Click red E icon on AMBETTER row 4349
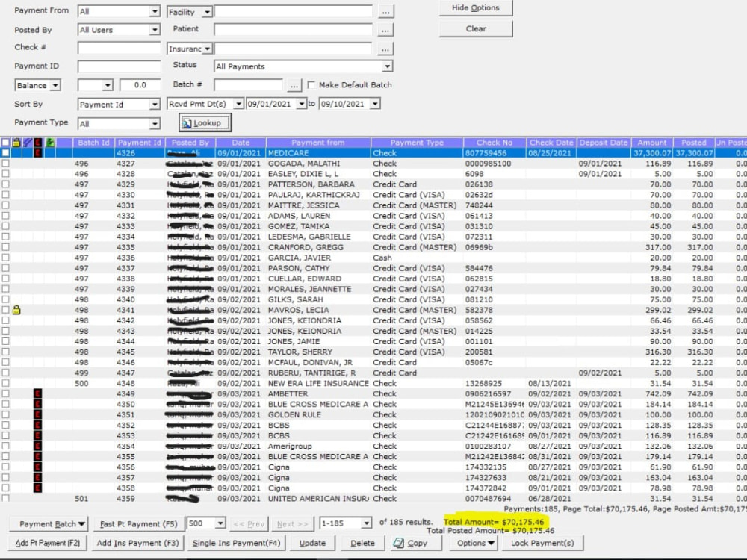747x560 pixels. coord(37,393)
